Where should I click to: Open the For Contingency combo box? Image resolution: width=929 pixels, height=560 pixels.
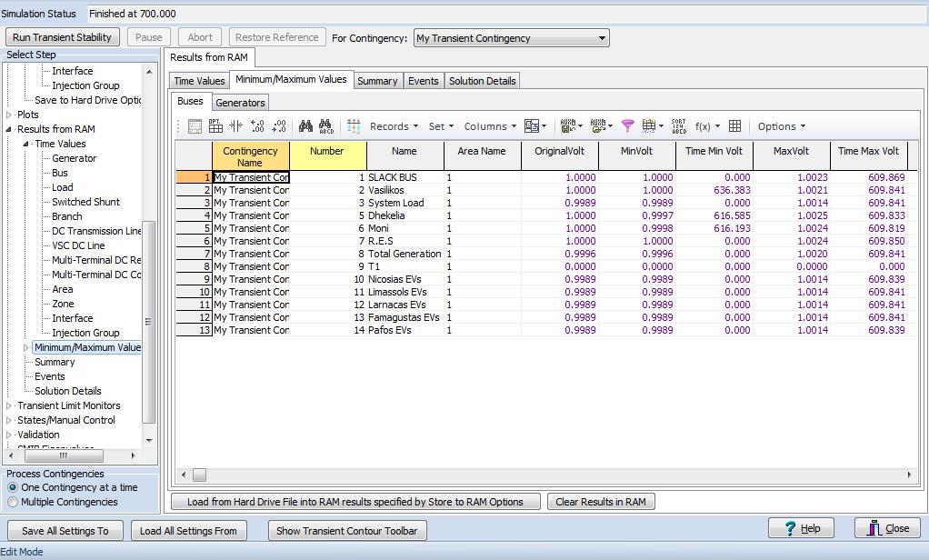[x=511, y=38]
